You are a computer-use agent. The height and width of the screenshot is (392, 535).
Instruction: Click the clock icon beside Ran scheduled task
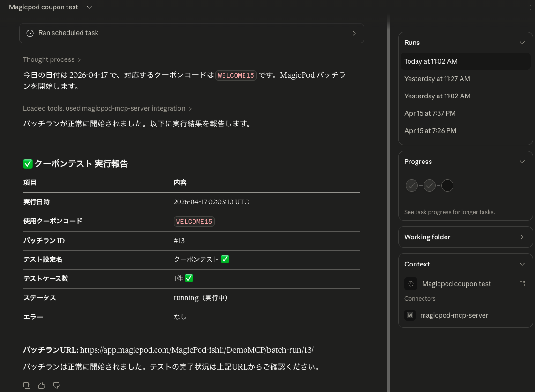pos(30,33)
